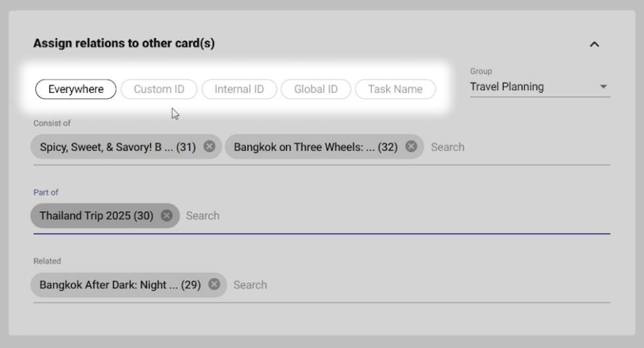Remove Thailand Trip 2025 relation chip
Viewport: 644px width, 348px height.
[167, 216]
